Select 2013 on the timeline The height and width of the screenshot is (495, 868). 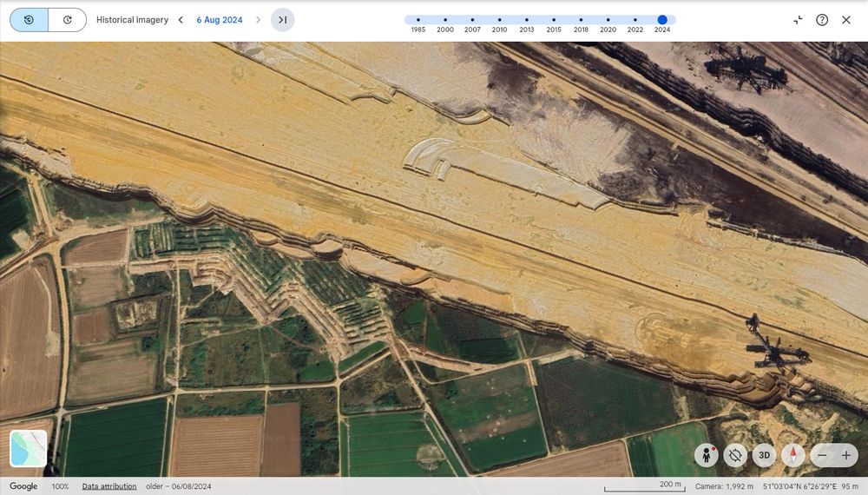(527, 20)
